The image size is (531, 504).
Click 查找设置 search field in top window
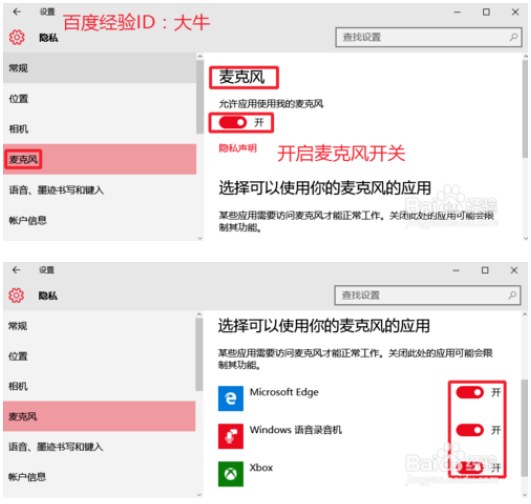pos(428,37)
